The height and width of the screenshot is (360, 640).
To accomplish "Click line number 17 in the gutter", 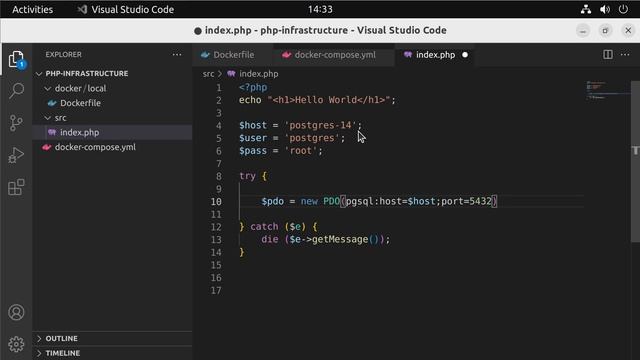I will coord(216,290).
